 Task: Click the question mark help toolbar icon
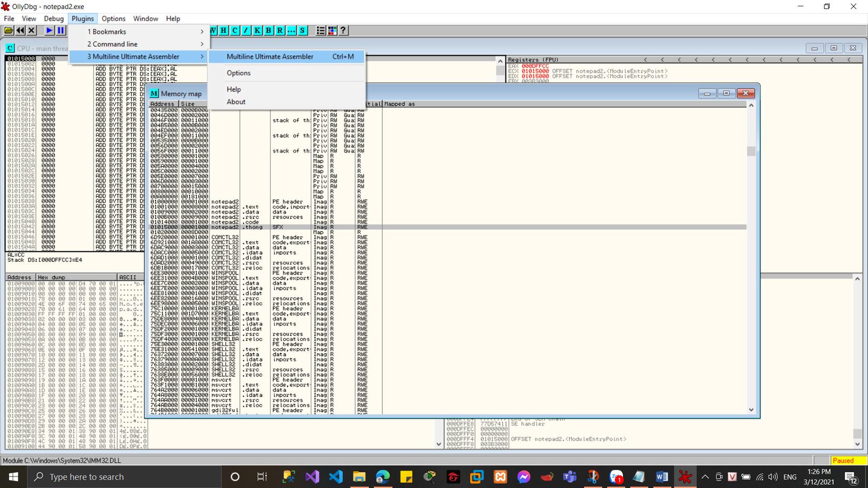point(343,30)
